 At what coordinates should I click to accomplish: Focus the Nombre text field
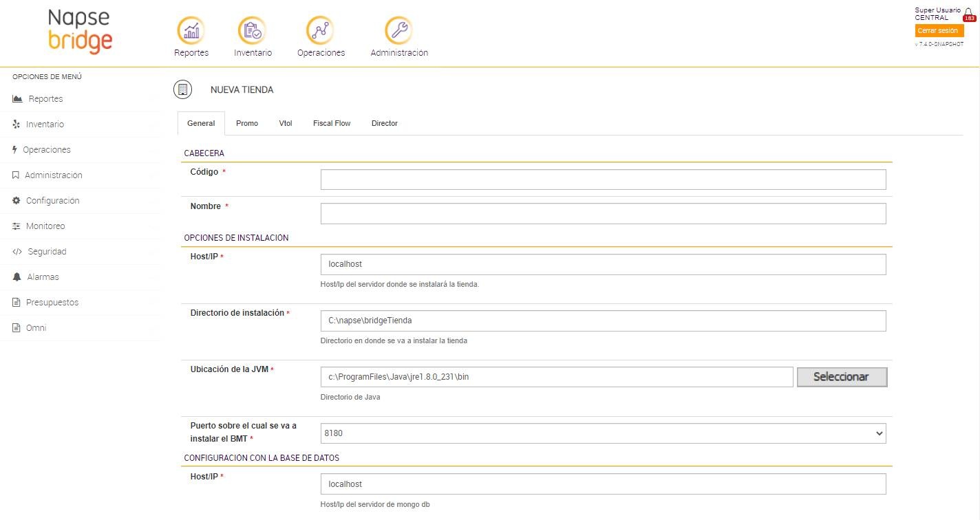(603, 214)
